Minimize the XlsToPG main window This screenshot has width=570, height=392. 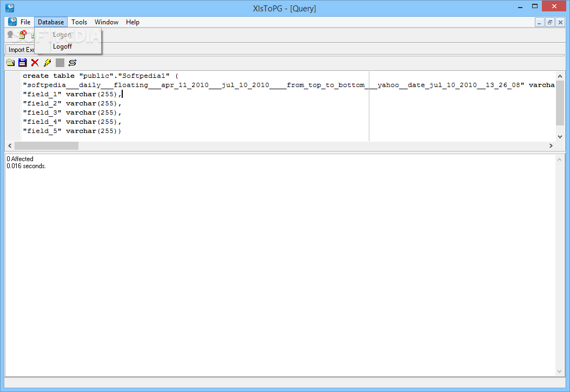[x=520, y=6]
